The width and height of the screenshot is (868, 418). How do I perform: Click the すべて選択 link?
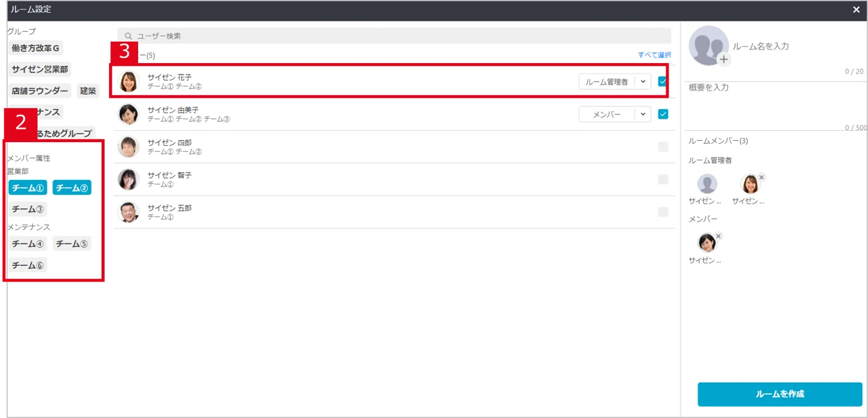tap(654, 55)
